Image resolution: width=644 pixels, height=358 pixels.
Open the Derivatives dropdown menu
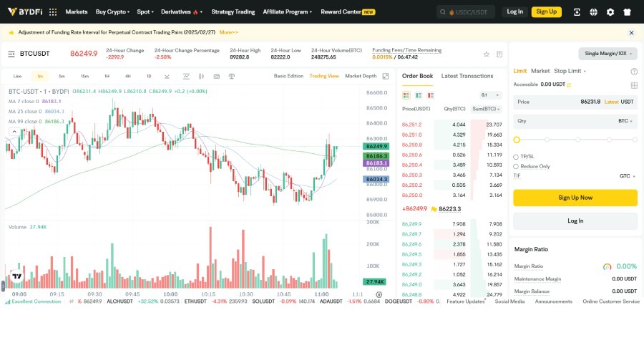pyautogui.click(x=182, y=12)
